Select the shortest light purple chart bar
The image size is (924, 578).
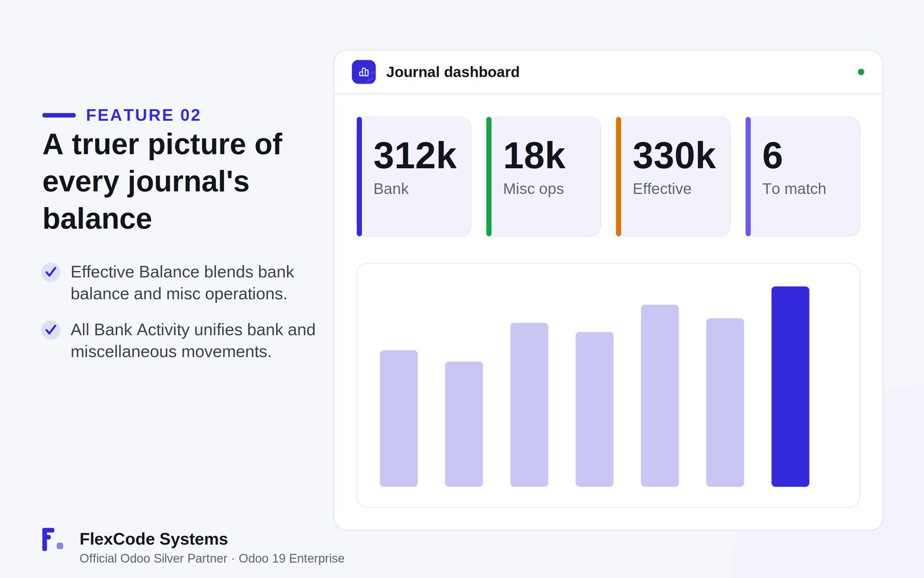[x=464, y=424]
